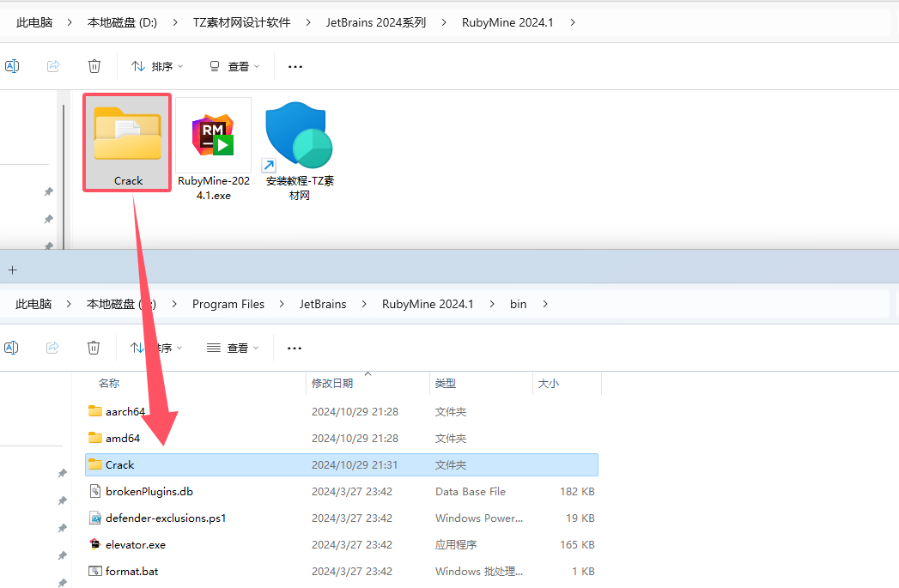The image size is (899, 588).
Task: Click RubyMine 2024.1 in the D: drive window breadcrumb
Action: pos(507,22)
